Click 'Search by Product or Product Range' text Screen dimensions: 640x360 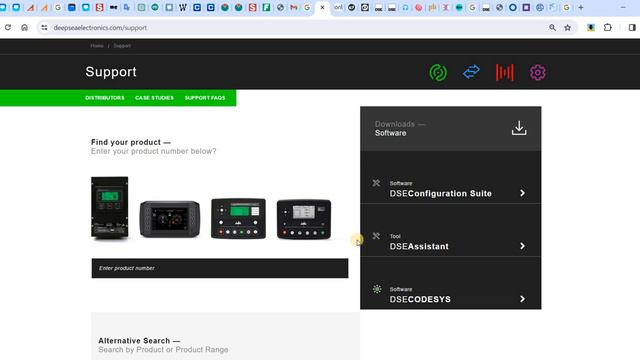point(163,350)
